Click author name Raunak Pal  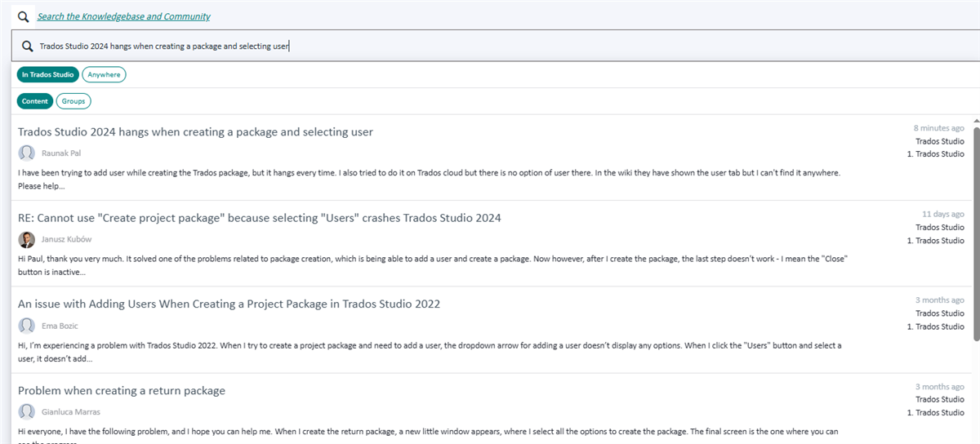click(x=61, y=153)
